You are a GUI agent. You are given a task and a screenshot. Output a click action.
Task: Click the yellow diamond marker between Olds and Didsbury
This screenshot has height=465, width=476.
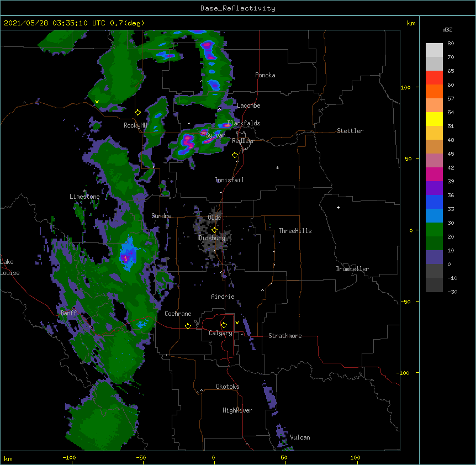(x=214, y=230)
